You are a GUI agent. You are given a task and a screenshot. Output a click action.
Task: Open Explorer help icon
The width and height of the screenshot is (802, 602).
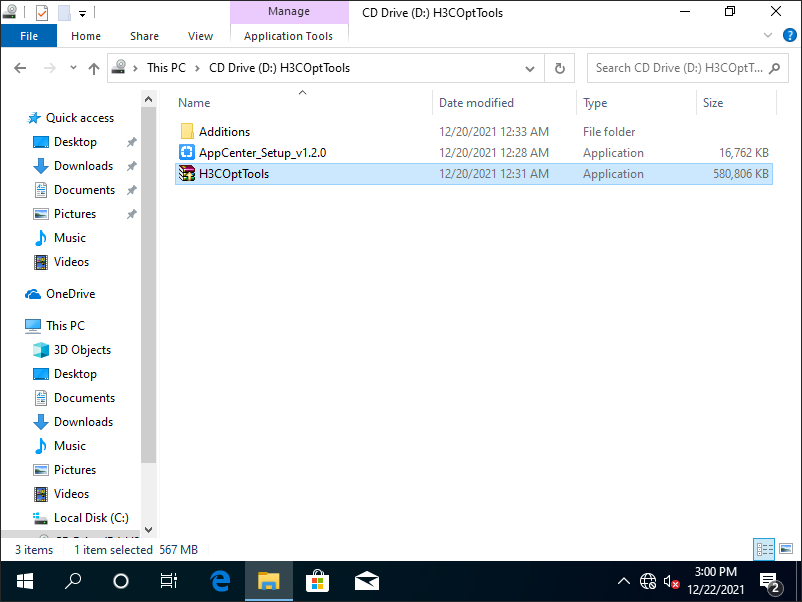(x=789, y=35)
